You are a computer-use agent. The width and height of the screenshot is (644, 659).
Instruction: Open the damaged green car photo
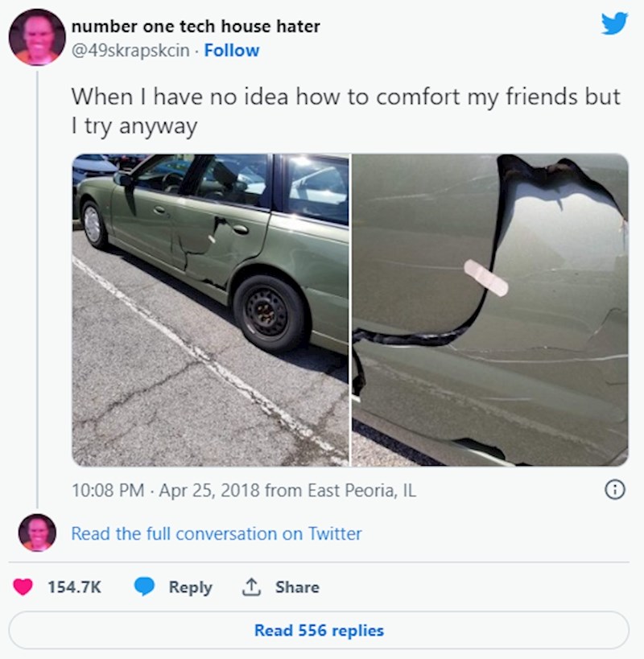[x=211, y=310]
